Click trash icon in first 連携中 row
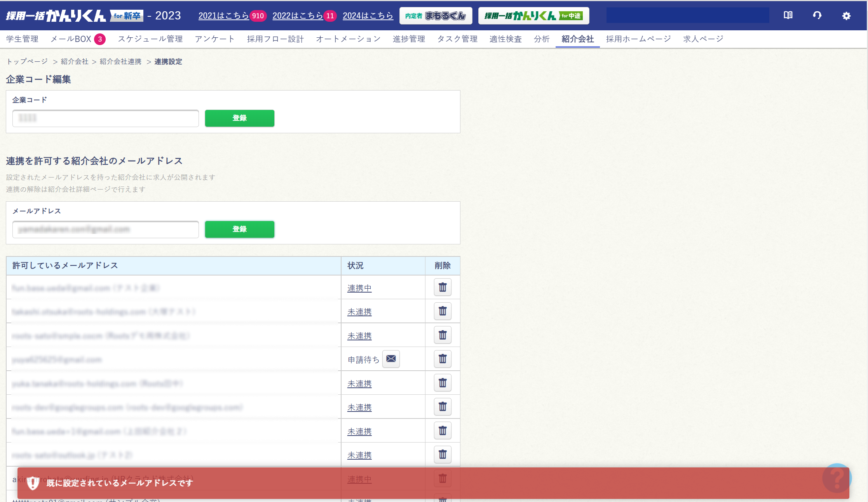Screen dimensions: 868x502 (x=443, y=288)
